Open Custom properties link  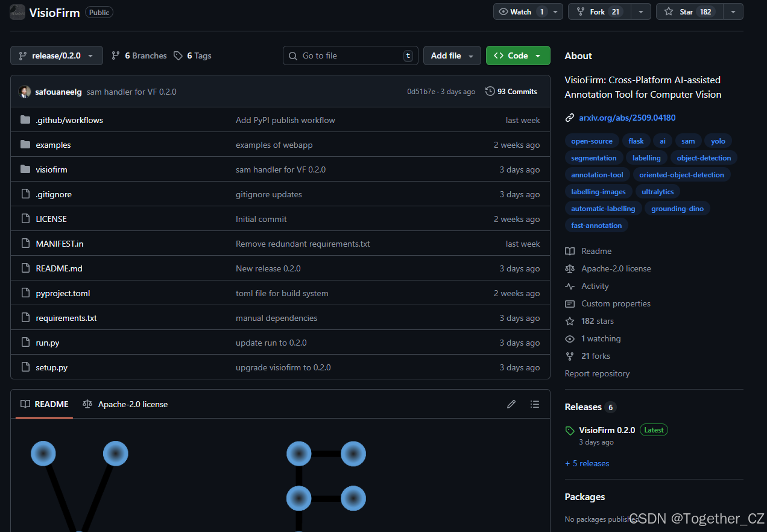coord(608,303)
